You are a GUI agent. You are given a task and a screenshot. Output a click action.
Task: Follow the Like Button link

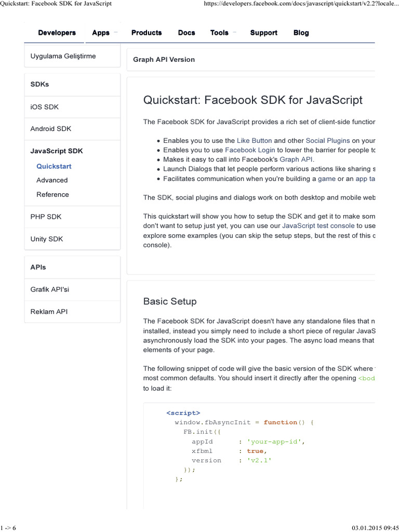(254, 140)
